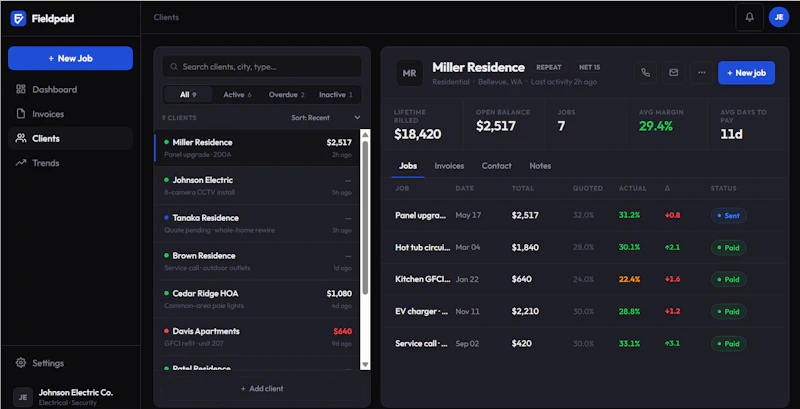Select the Jobs tab

(408, 166)
